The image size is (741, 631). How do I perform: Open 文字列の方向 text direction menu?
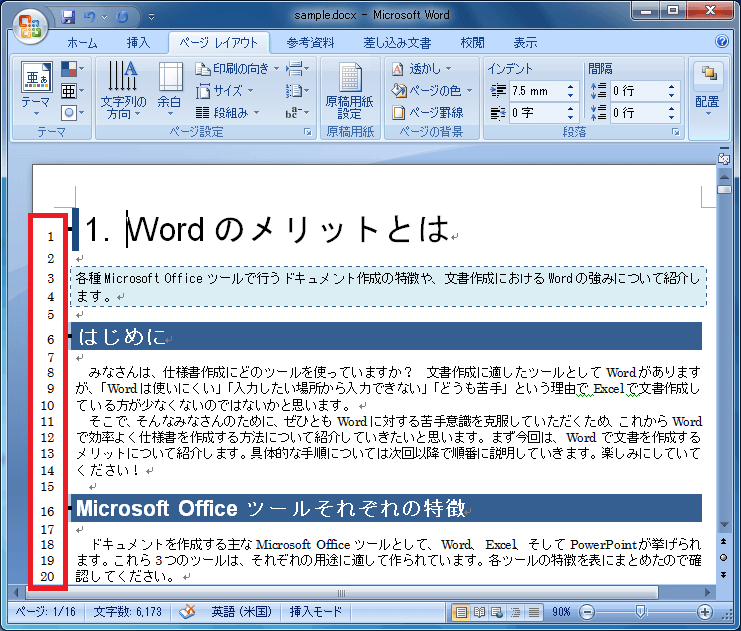click(x=123, y=90)
